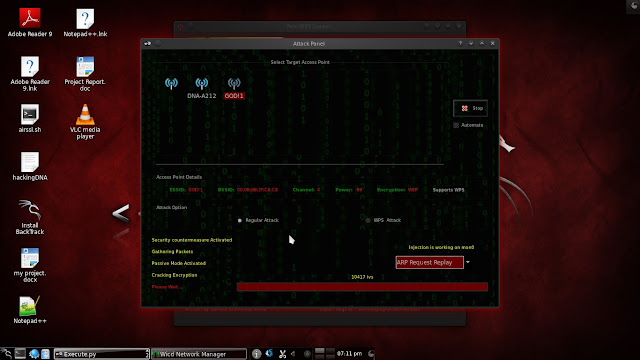This screenshot has height=360, width=640.
Task: Click "Passive Mode Activated" status line
Action: pos(179,263)
